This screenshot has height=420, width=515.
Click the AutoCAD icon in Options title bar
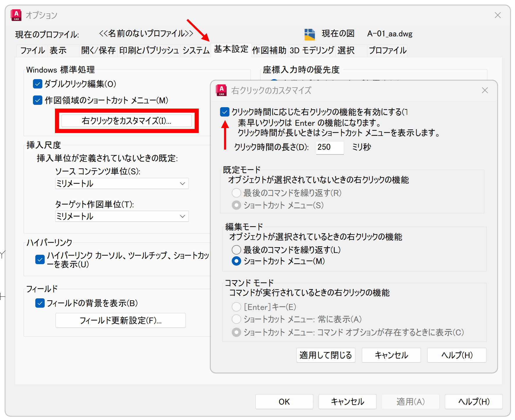16,15
